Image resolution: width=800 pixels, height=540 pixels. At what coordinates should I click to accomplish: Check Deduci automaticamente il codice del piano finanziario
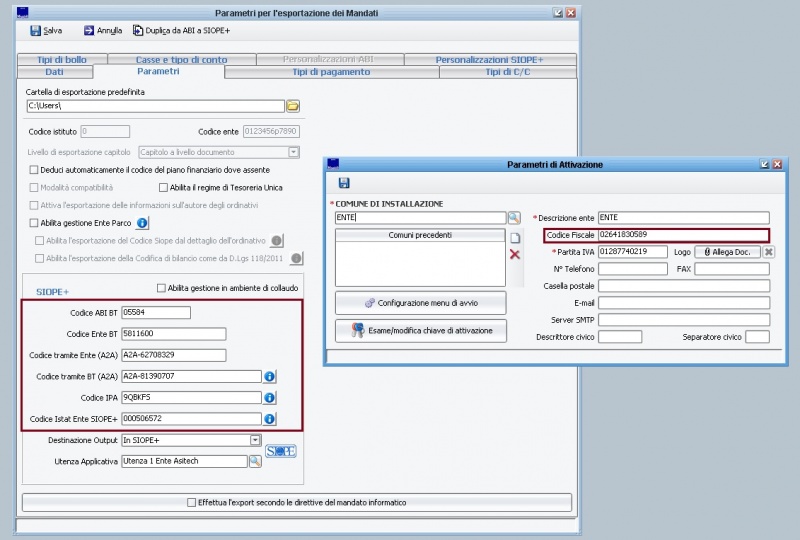[34, 170]
